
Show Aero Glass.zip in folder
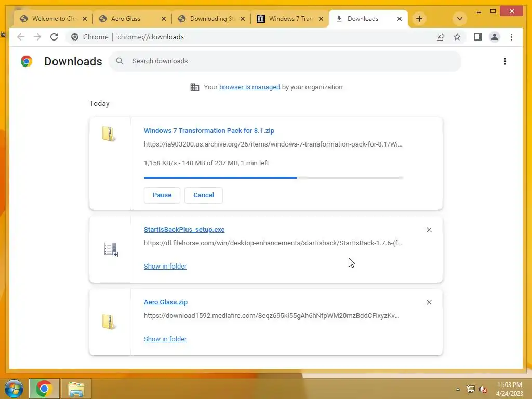coord(165,339)
